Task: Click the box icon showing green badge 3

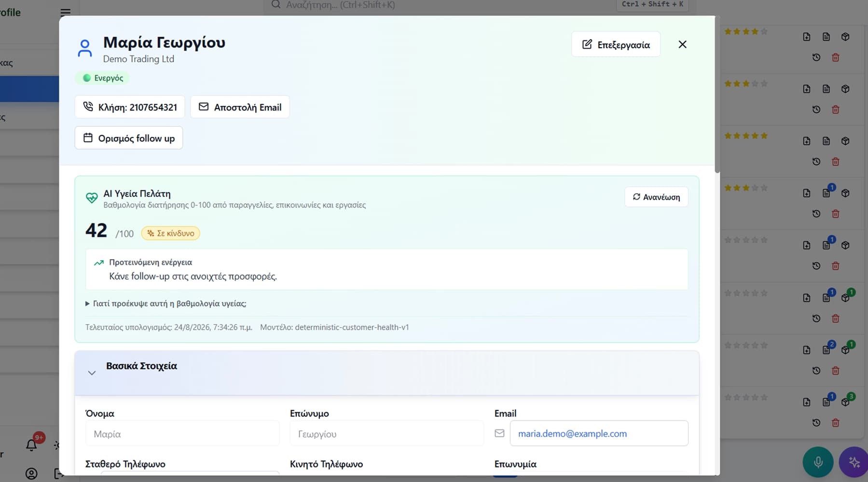Action: tap(845, 402)
